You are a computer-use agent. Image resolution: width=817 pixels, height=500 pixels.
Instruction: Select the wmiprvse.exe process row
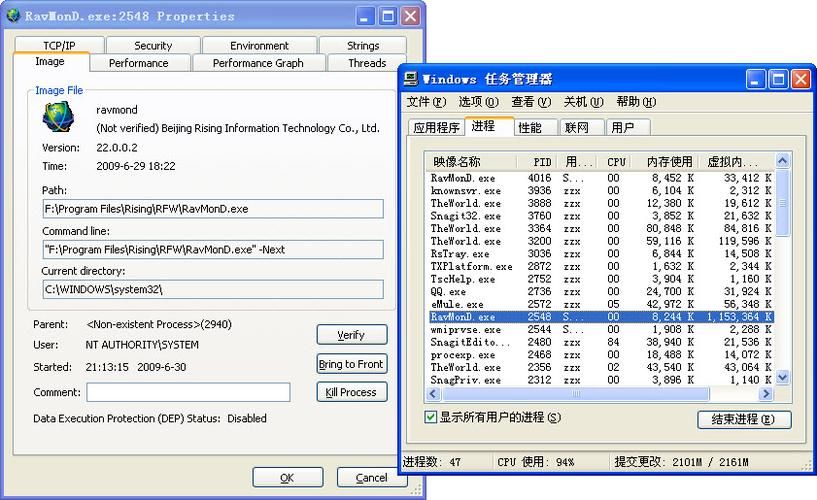pos(601,330)
